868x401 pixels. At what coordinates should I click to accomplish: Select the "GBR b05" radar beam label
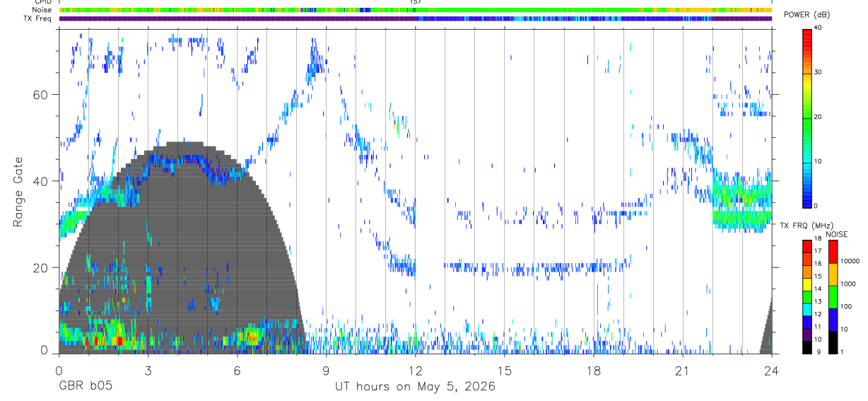coord(85,386)
